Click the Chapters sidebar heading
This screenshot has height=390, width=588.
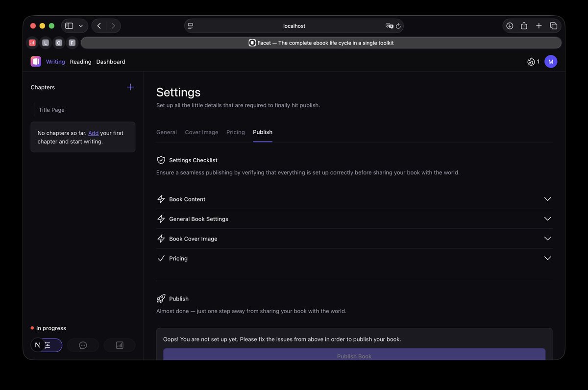43,87
